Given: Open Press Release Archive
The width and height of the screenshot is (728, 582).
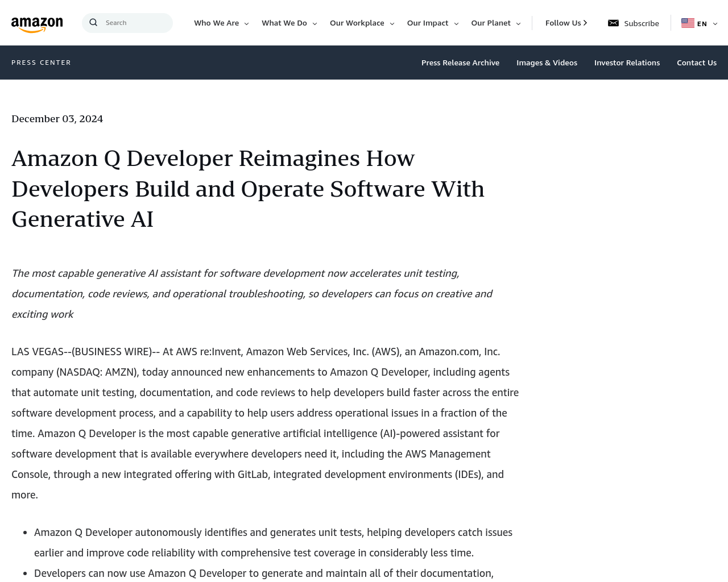Looking at the screenshot, I should (x=460, y=63).
